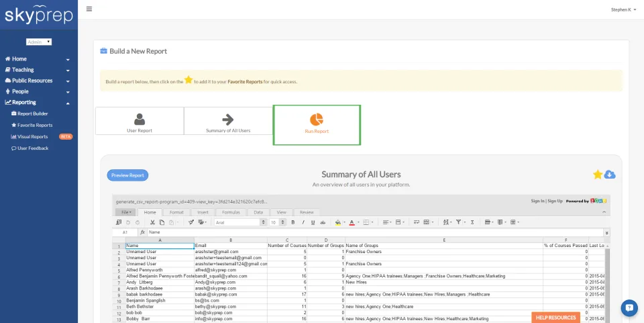Click the spreadsheet redo icon
644x323 pixels.
pos(138,222)
